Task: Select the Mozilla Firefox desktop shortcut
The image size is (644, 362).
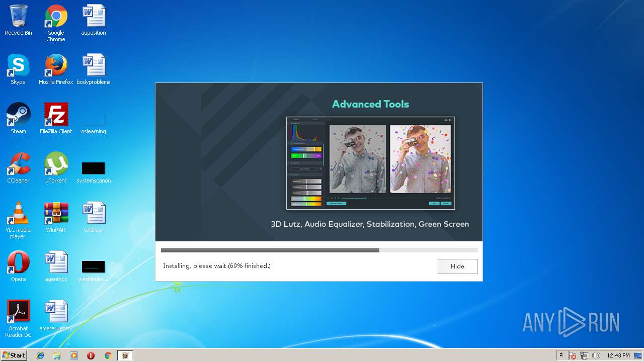Action: click(56, 69)
